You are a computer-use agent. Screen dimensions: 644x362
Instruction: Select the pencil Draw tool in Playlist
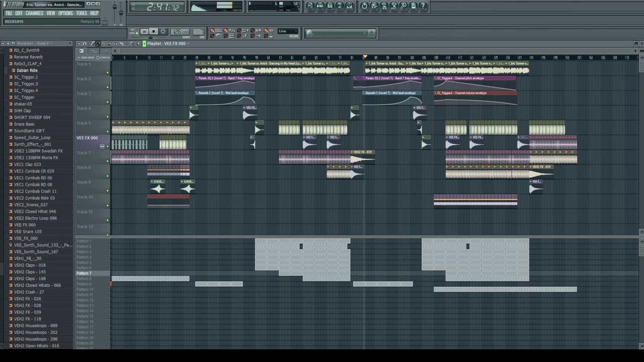pyautogui.click(x=92, y=44)
